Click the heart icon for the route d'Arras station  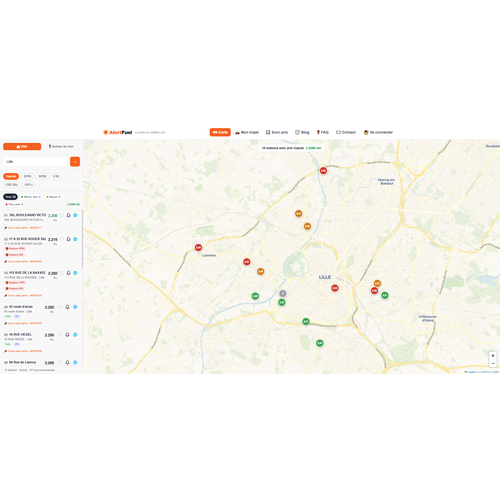click(60, 307)
